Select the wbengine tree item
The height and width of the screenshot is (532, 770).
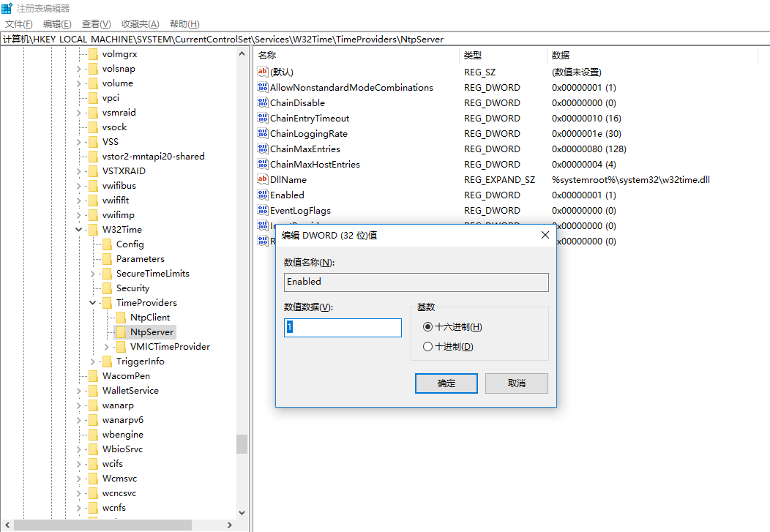[x=123, y=435]
